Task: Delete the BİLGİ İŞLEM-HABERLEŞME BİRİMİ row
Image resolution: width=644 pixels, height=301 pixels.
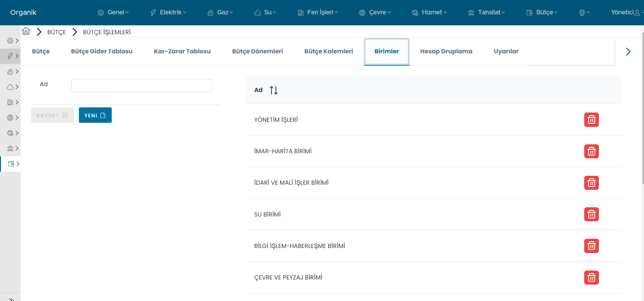Action: 591,246
